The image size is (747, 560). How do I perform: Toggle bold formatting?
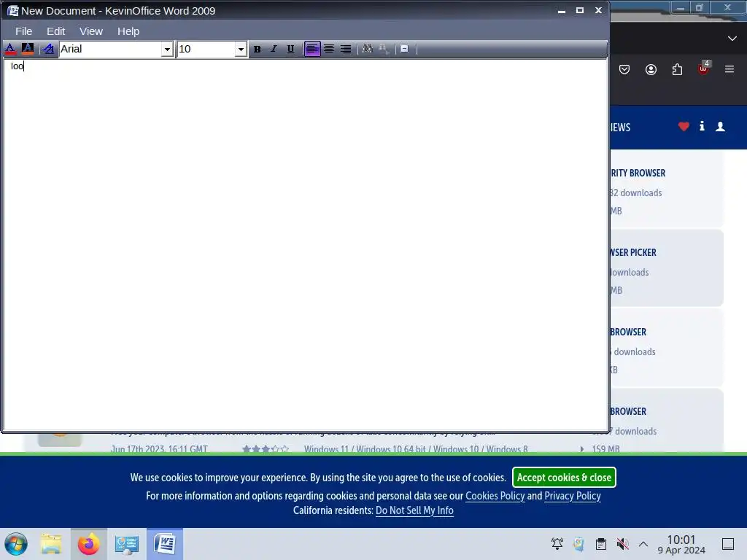258,49
